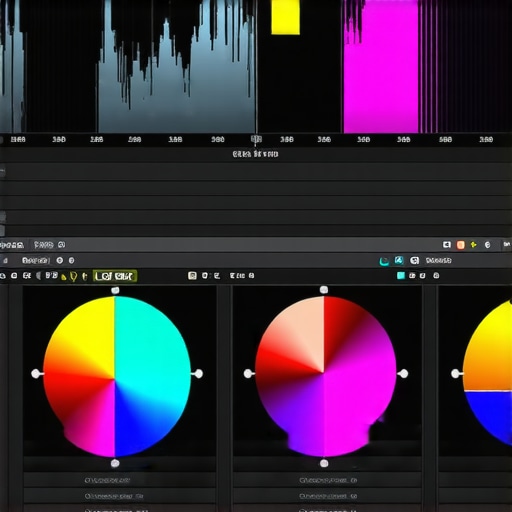Click the last small icon in the row right of the cyan square
This screenshot has width=512, height=512.
[x=436, y=275]
